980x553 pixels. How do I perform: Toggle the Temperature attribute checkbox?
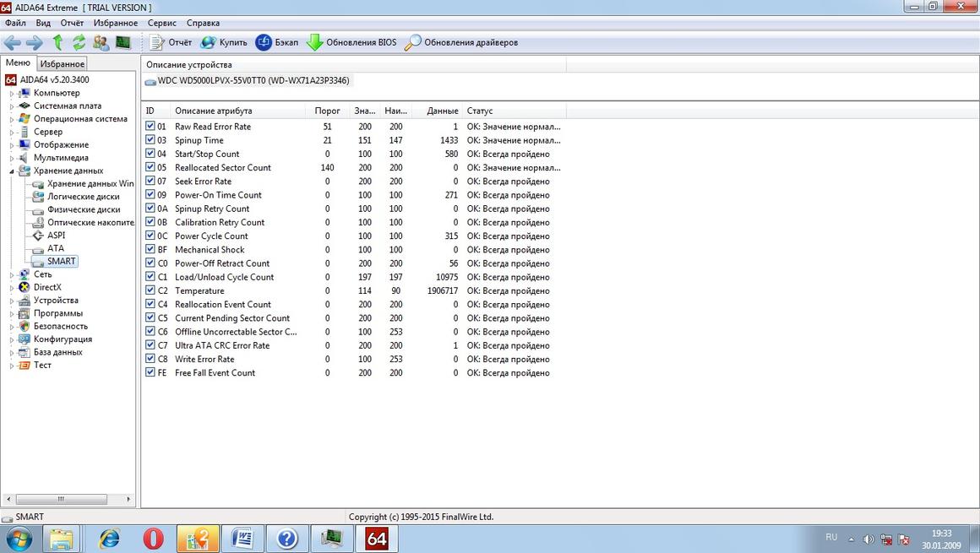click(150, 290)
